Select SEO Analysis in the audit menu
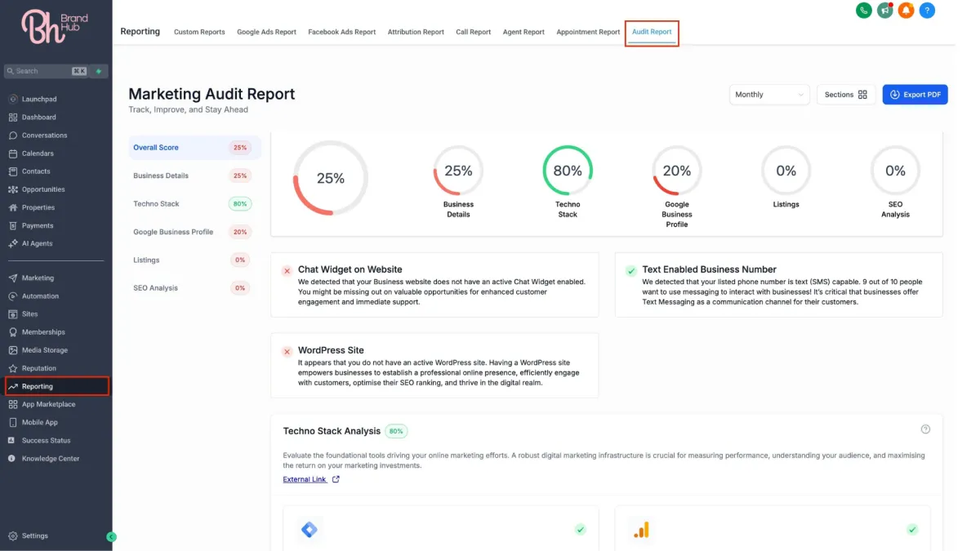 [x=195, y=288]
